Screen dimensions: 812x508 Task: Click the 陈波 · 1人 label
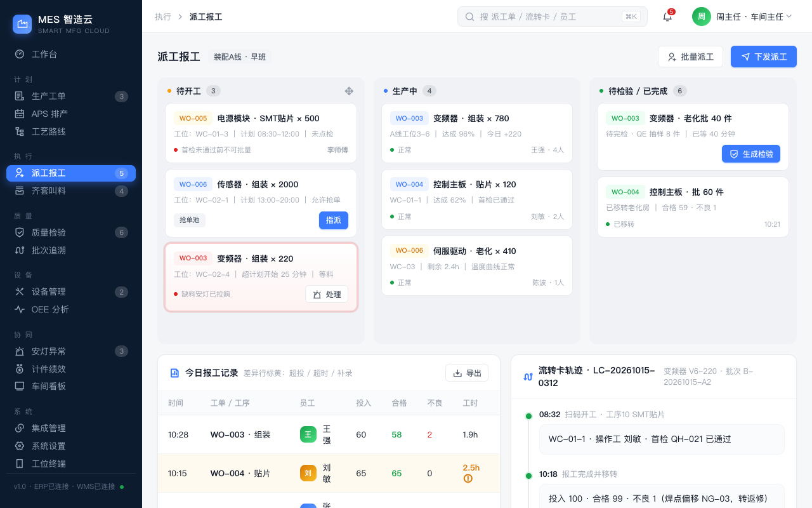point(547,283)
